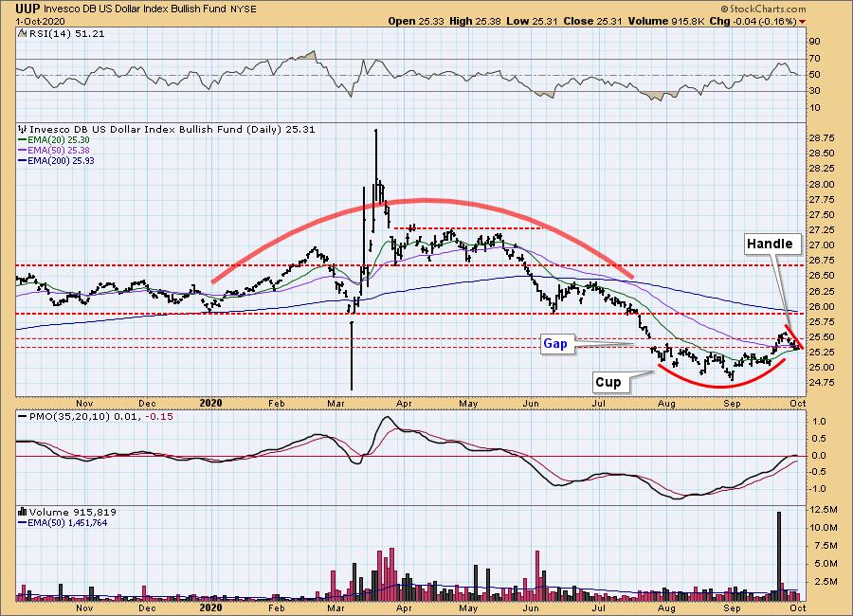Click the 12.5M volume axis label
The image size is (853, 616).
(x=824, y=510)
